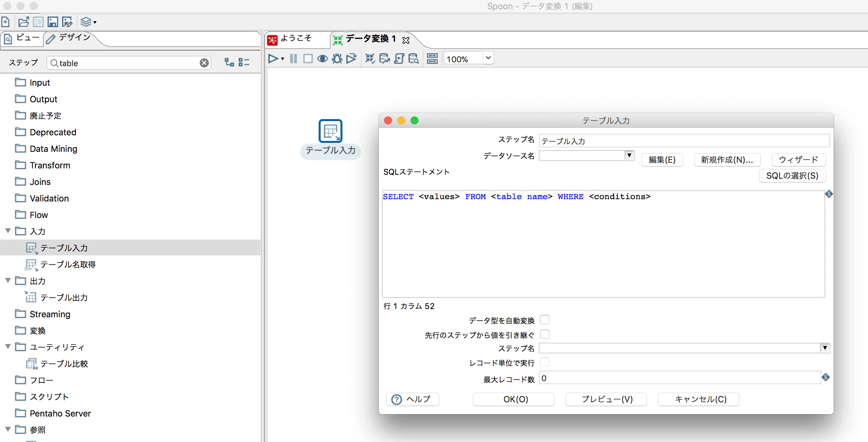
Task: Open the ようこそ tab
Action: (291, 39)
